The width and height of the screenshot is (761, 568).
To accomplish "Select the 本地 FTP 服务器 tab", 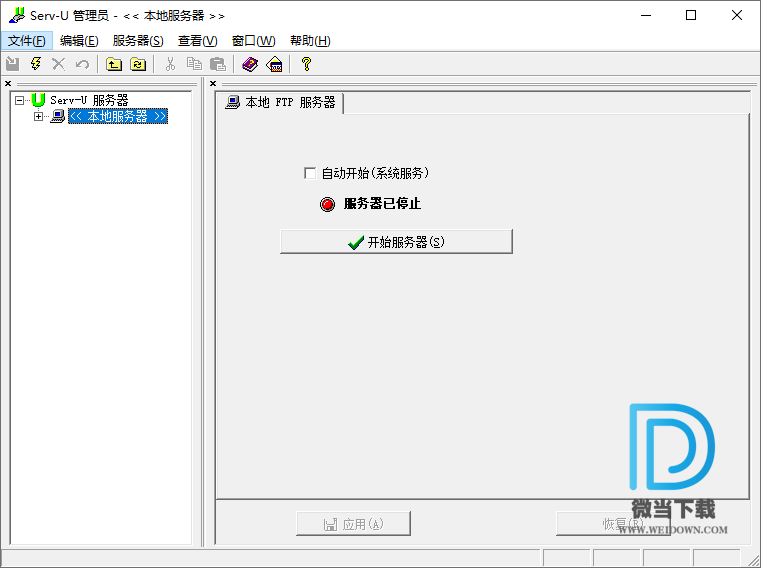I will click(x=280, y=102).
